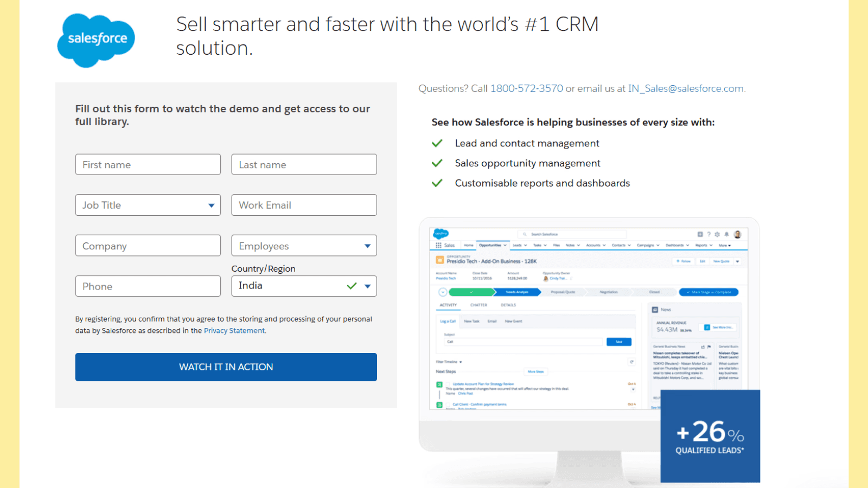The width and height of the screenshot is (868, 488).
Task: Click the 1800-572-3570 phone link
Action: click(x=527, y=88)
